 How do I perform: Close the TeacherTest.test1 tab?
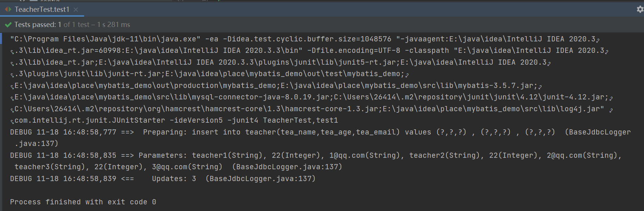pyautogui.click(x=76, y=10)
